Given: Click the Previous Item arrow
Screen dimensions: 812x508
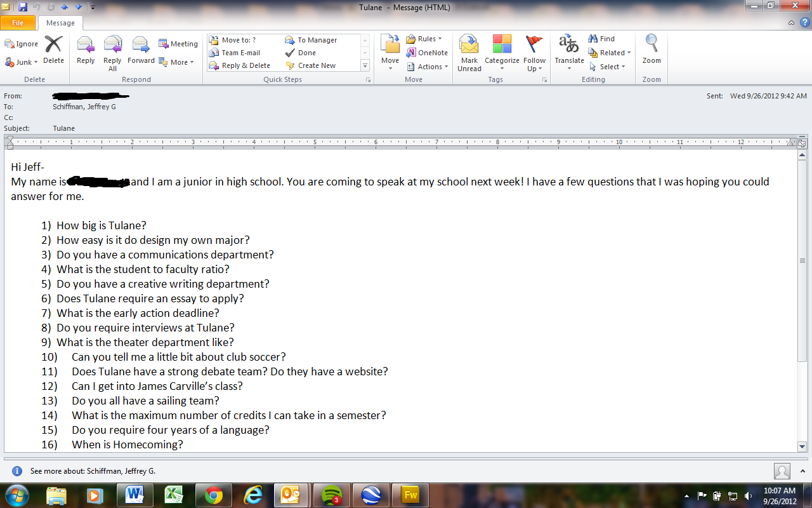Looking at the screenshot, I should pyautogui.click(x=64, y=7).
